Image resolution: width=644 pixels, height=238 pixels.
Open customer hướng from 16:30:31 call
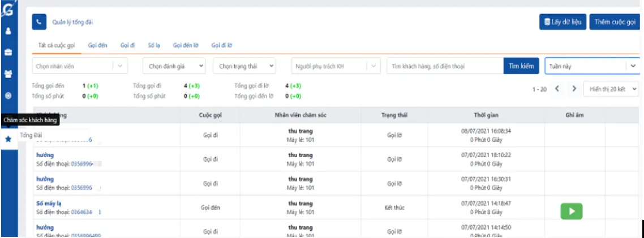pos(45,179)
